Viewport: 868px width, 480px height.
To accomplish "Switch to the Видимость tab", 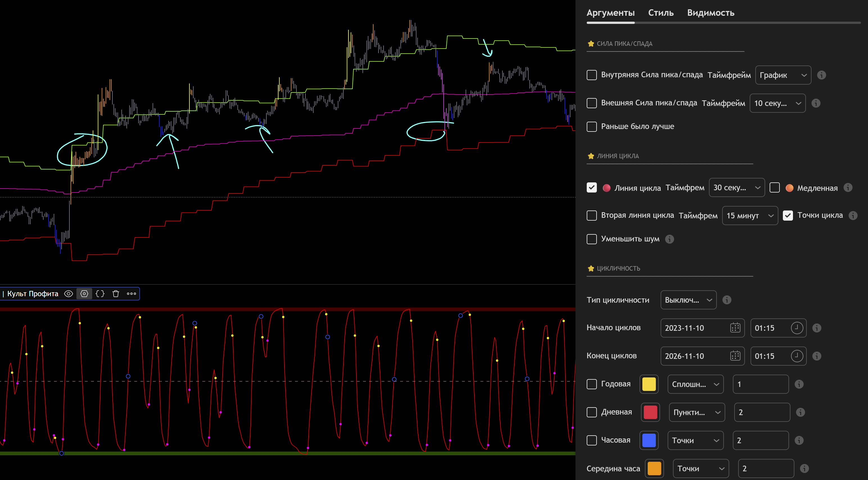I will point(710,13).
